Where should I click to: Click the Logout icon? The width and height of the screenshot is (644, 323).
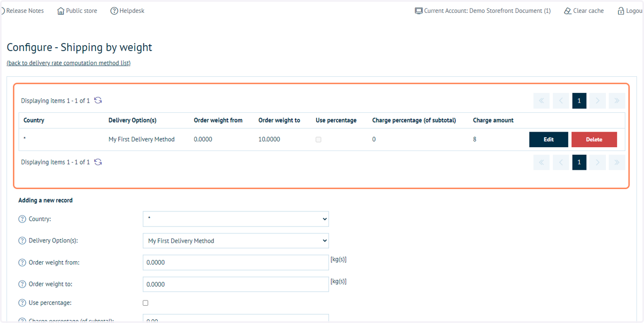(x=621, y=11)
